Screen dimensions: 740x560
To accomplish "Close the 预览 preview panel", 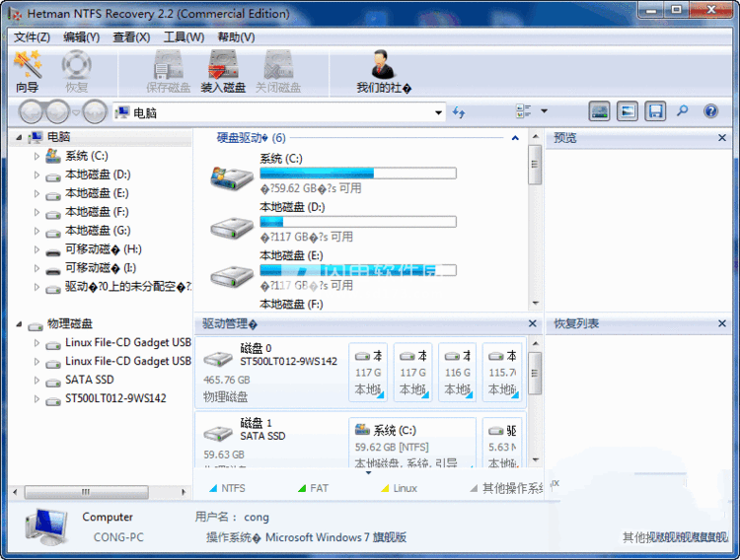I will pos(722,138).
